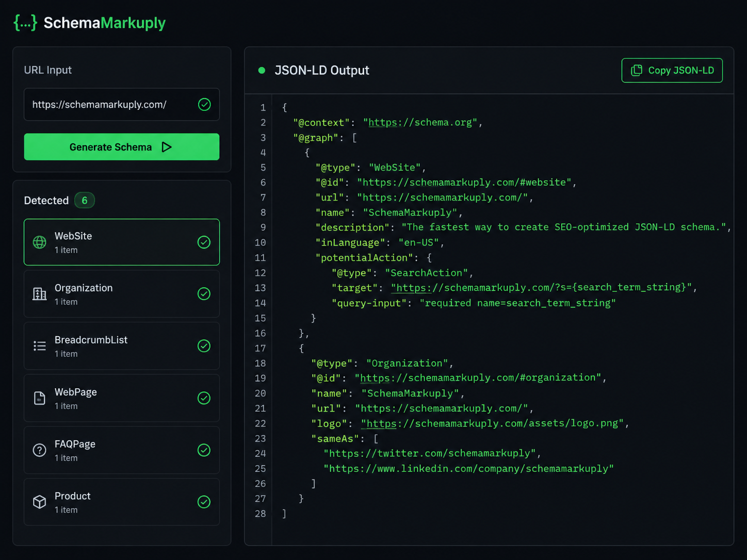747x560 pixels.
Task: Click the "SearchAction" value
Action: coord(427,273)
